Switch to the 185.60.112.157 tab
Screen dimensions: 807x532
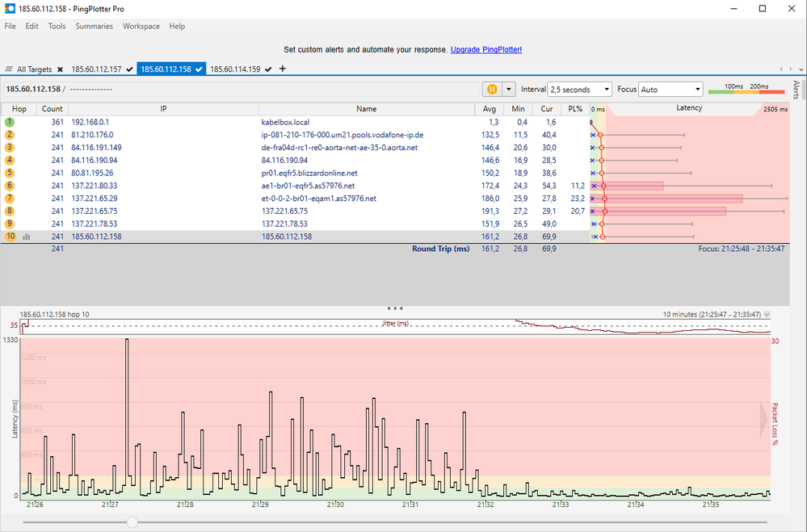tap(96, 69)
